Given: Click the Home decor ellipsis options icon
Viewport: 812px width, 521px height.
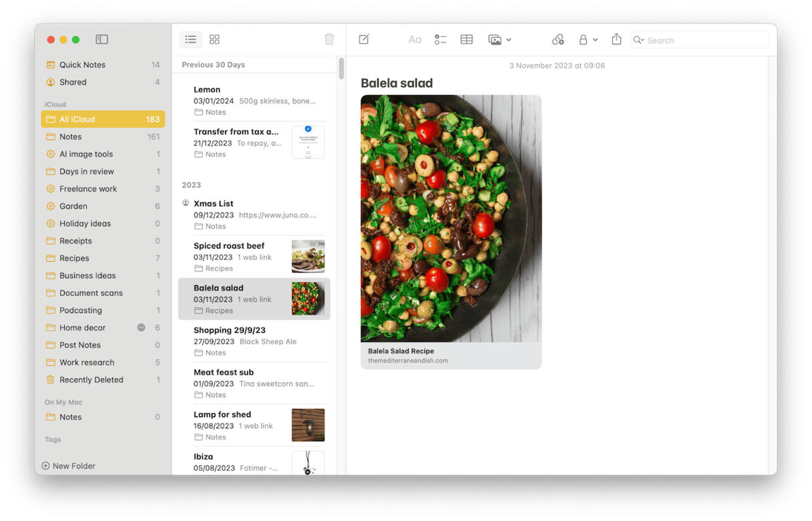Looking at the screenshot, I should tap(141, 328).
